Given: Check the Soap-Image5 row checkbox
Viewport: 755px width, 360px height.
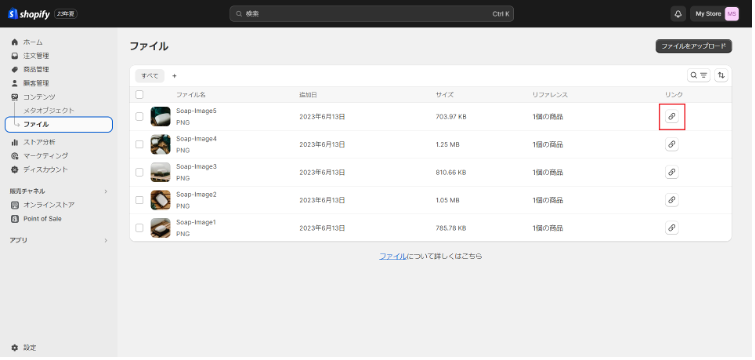Looking at the screenshot, I should (x=139, y=116).
